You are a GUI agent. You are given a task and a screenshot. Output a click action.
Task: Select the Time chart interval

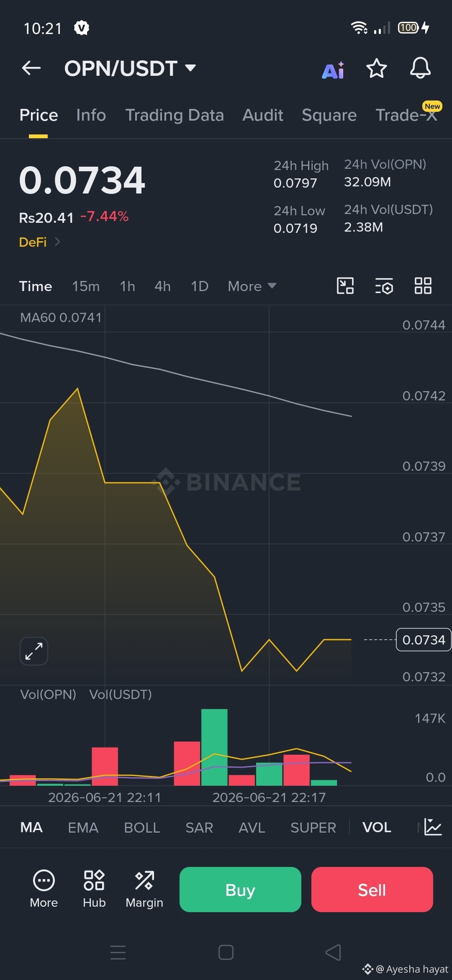[36, 286]
